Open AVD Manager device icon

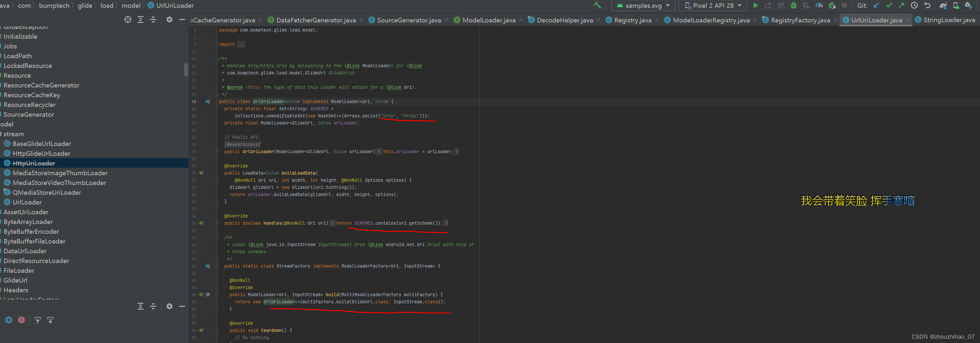point(956,5)
